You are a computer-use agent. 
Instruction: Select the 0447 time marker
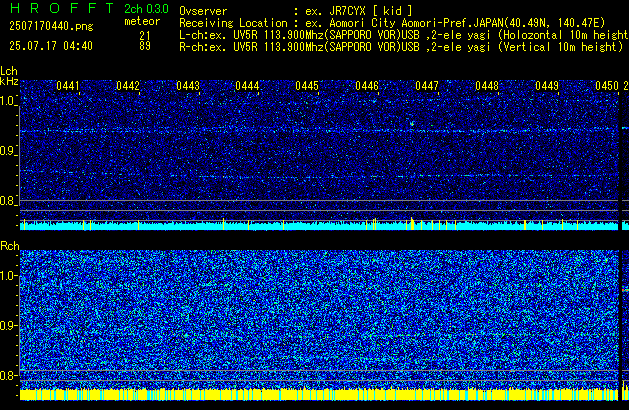[x=427, y=86]
